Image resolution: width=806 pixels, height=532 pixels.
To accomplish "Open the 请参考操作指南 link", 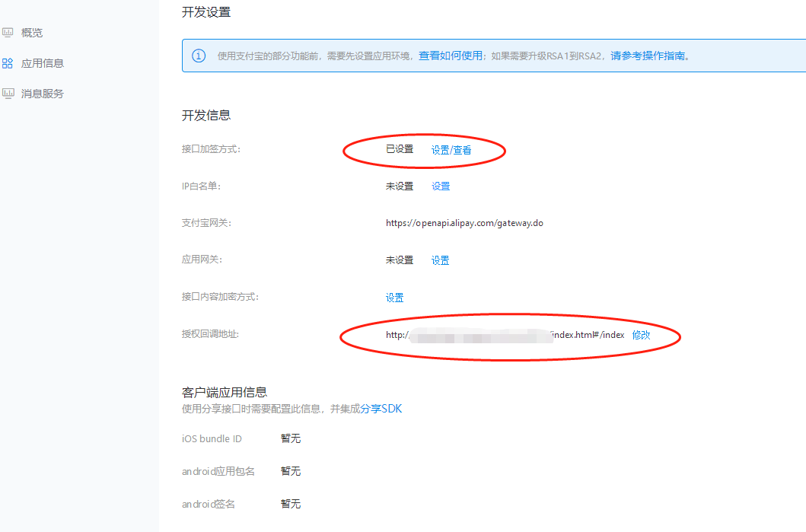I will [x=648, y=56].
